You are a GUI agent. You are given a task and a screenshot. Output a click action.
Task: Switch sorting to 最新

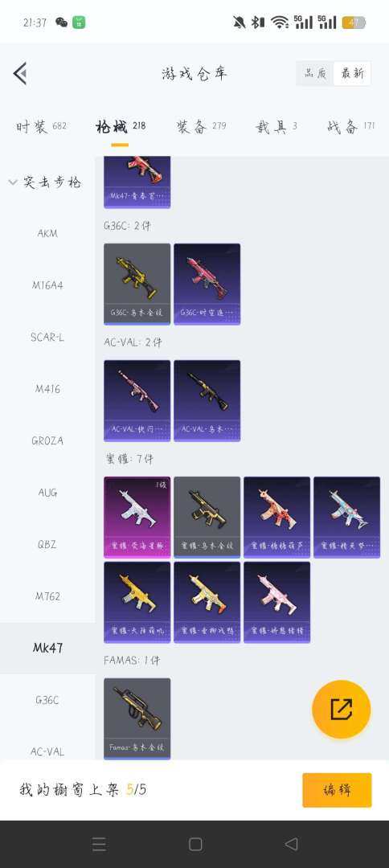(x=352, y=73)
